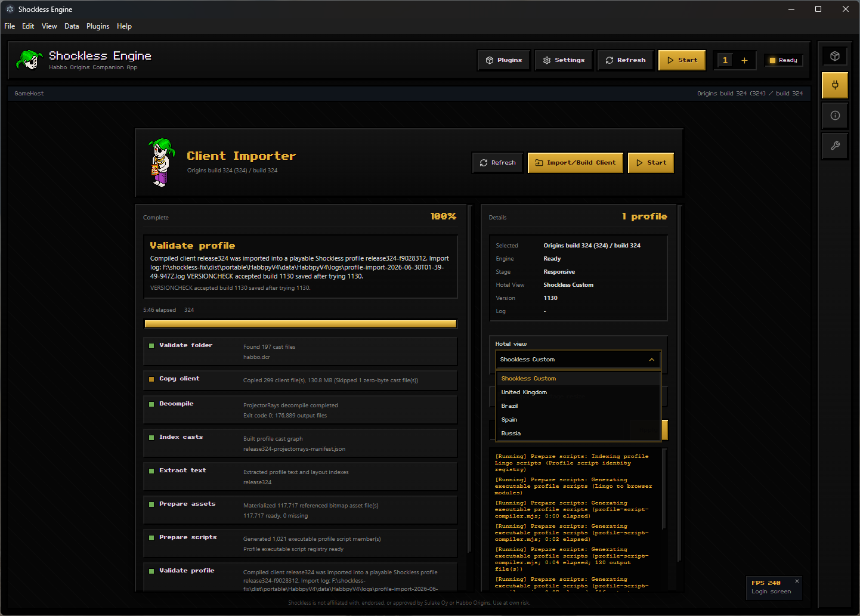Click the Version value 1130

click(550, 298)
